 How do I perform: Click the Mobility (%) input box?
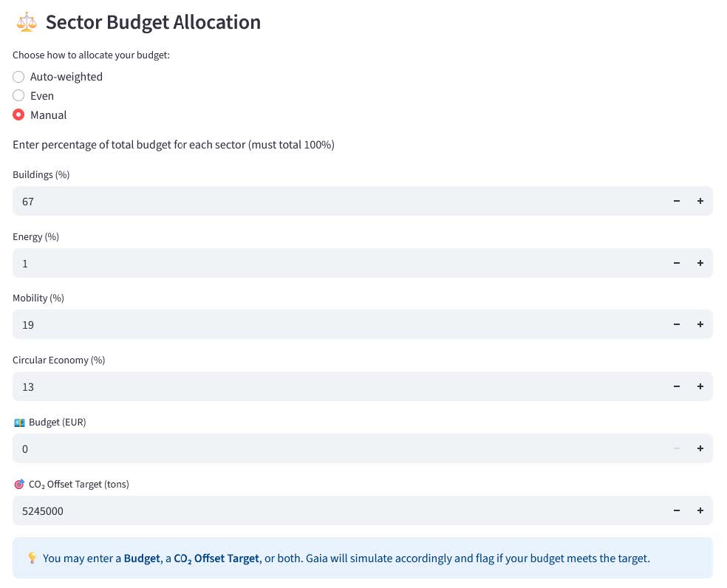332,324
